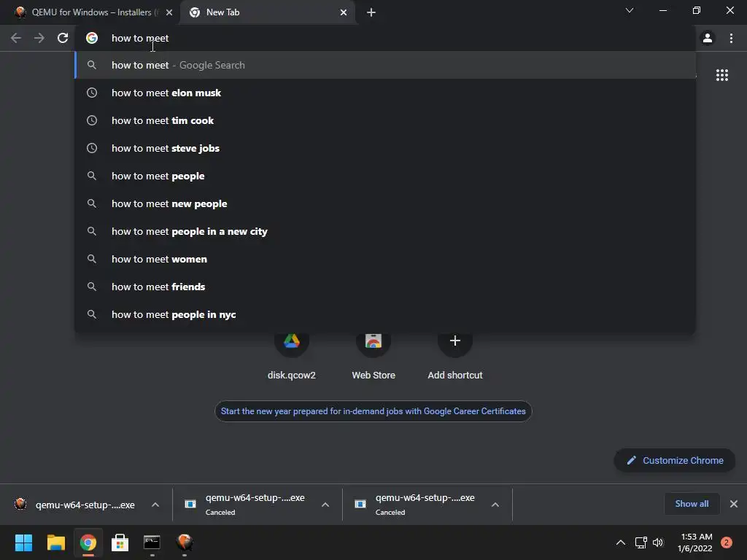This screenshot has height=560, width=747.
Task: Open the first qemu-w64-setup download item
Action: [76, 505]
